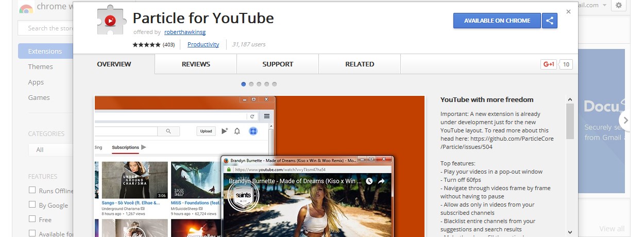
Task: Switch to the Reviews tab
Action: (196, 64)
